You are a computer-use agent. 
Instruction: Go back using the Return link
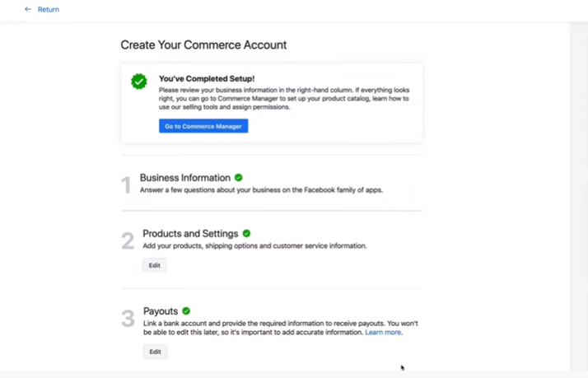pyautogui.click(x=49, y=9)
